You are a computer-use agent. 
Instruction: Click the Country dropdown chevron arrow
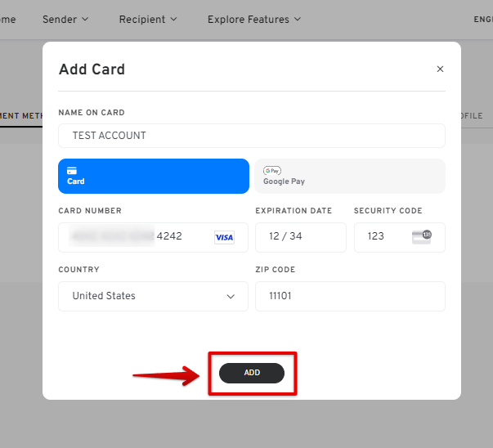tap(231, 297)
